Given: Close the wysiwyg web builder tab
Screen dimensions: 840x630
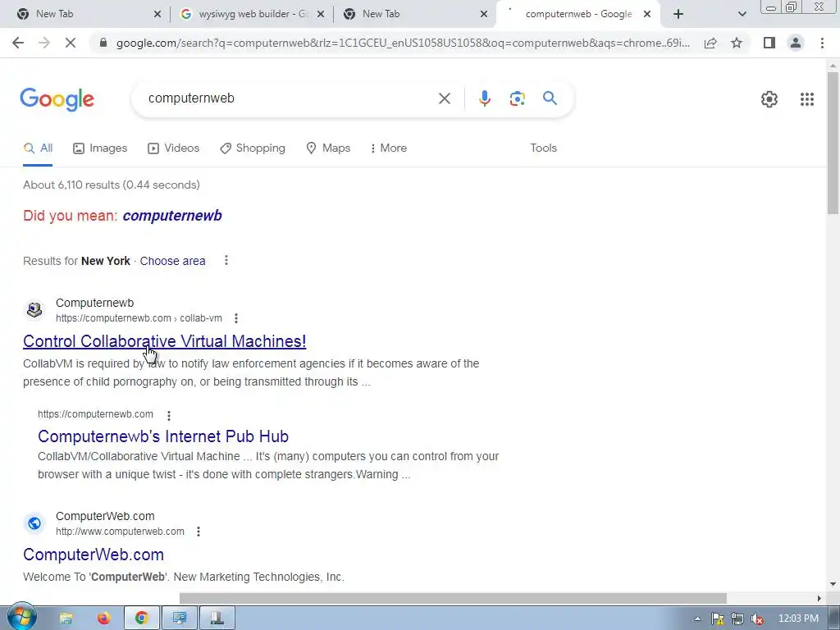Looking at the screenshot, I should 321,15.
